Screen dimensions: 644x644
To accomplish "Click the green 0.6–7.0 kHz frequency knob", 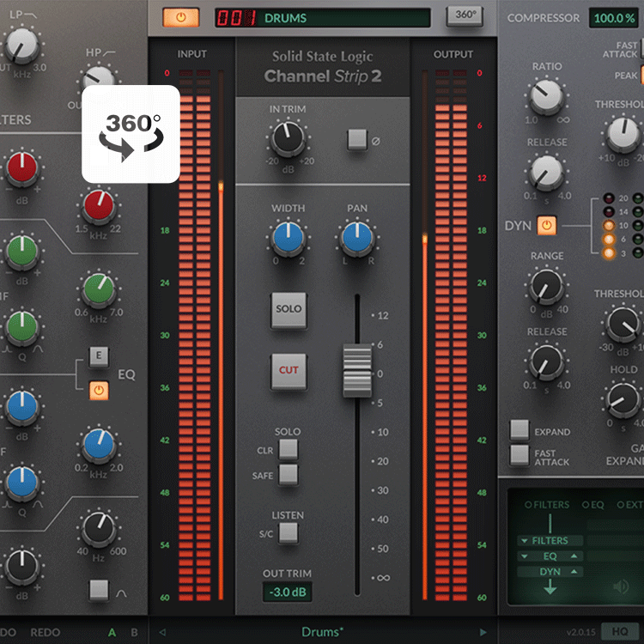I will (99, 289).
